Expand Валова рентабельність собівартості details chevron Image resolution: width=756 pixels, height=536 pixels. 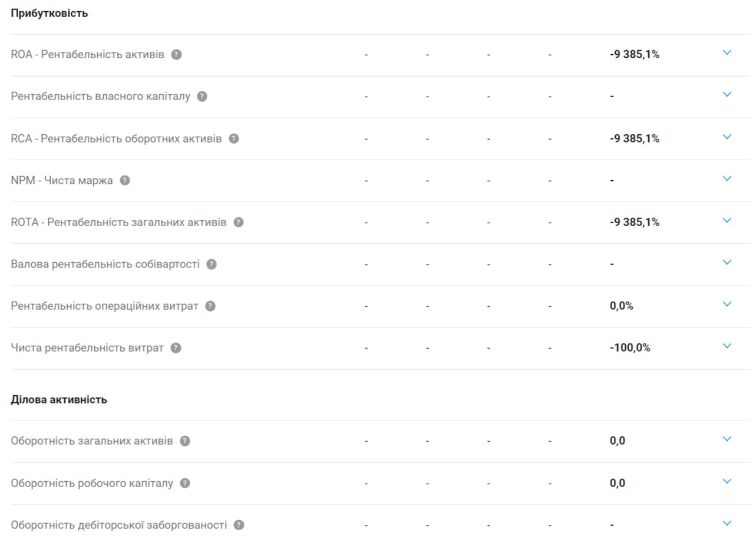point(727,262)
